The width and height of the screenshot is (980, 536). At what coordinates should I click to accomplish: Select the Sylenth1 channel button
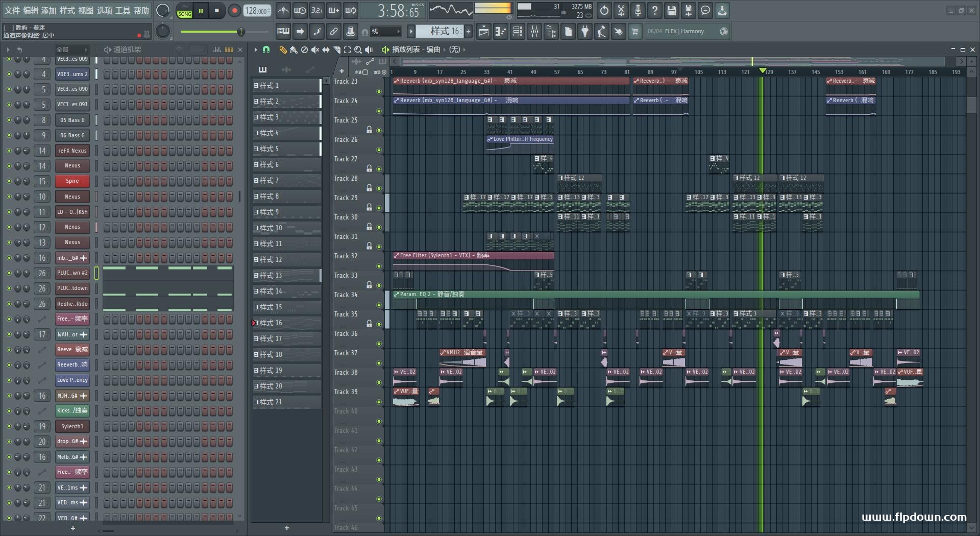click(72, 426)
